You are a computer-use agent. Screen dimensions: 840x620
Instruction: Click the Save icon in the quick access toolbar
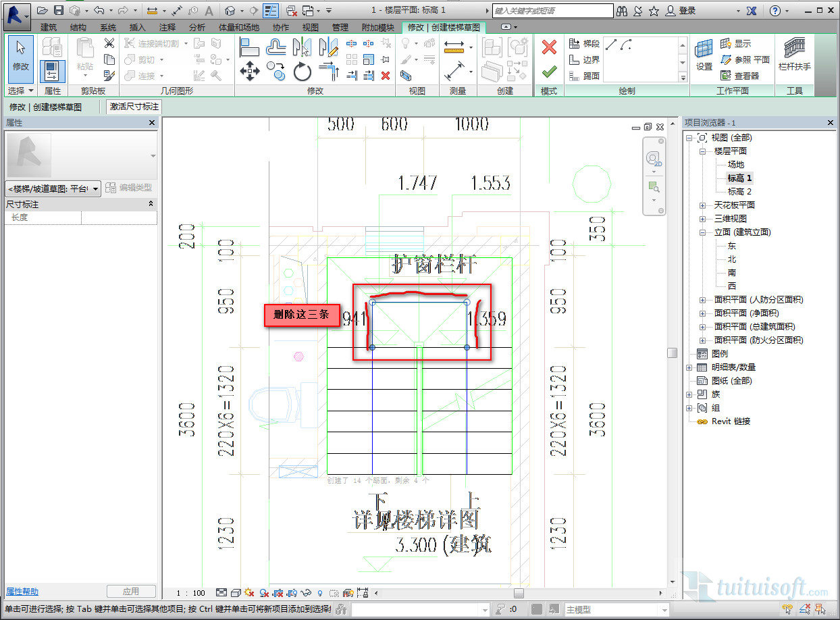tap(59, 11)
